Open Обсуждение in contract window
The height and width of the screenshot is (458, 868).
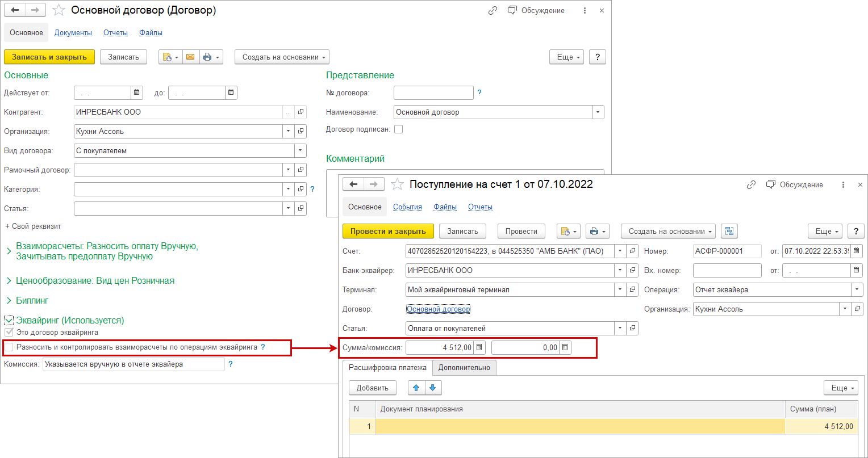(536, 10)
